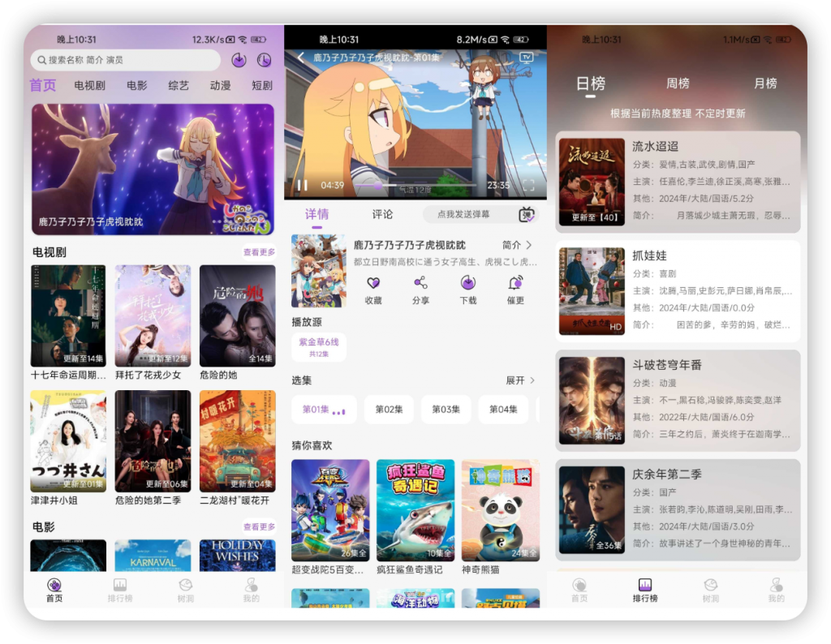Select the 首页 category tab
The width and height of the screenshot is (831, 644).
pos(42,85)
